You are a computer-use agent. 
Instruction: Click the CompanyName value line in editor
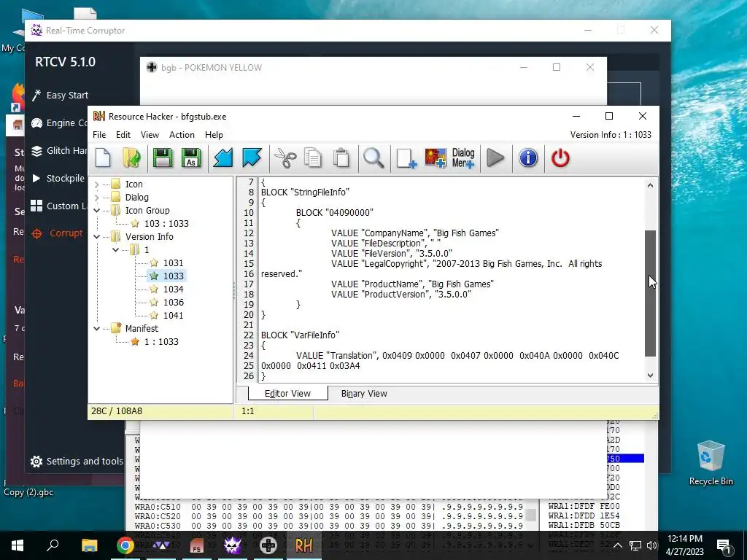[415, 233]
